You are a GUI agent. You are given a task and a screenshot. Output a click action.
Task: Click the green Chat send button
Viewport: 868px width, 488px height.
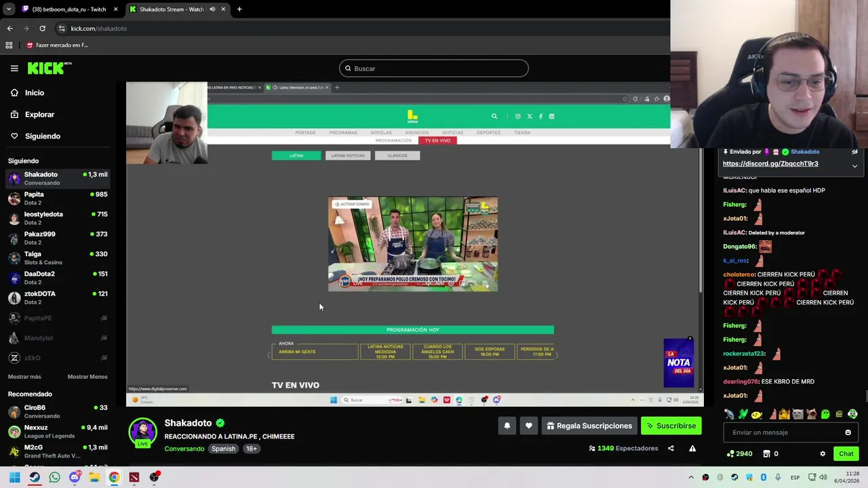[846, 453]
